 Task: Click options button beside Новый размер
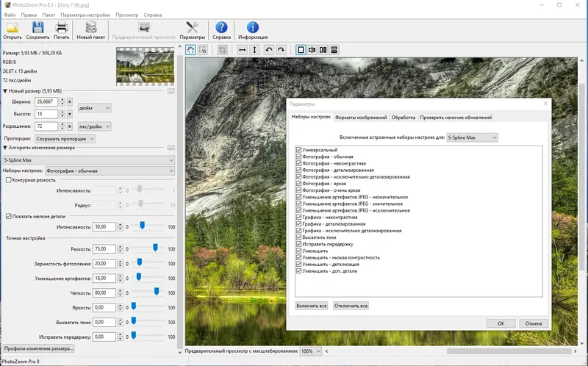coord(171,91)
